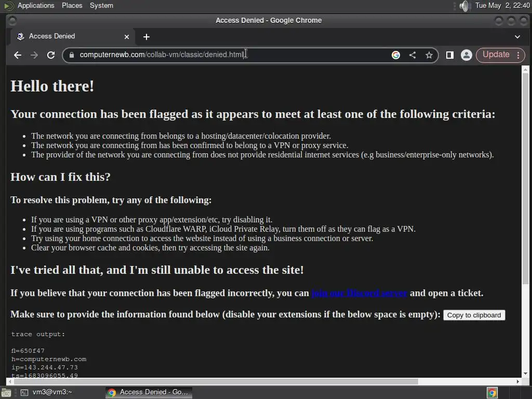This screenshot has height=399, width=532.
Task: Open Chrome three-dot menu
Action: pyautogui.click(x=518, y=55)
